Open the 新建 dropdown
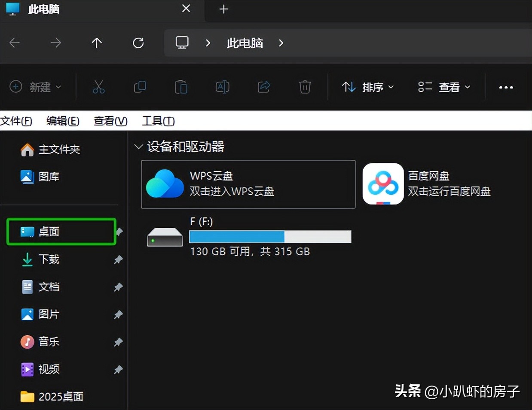Image resolution: width=532 pixels, height=410 pixels. point(36,87)
